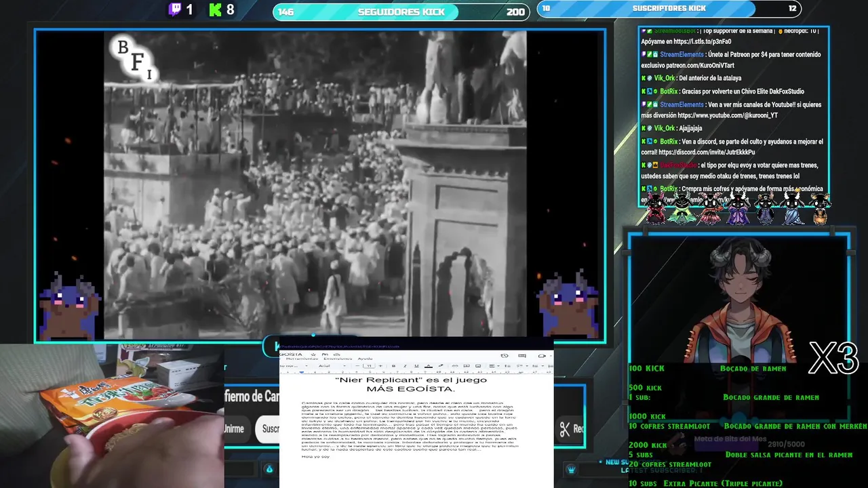Click the ruler left indent marker in Docs
Image resolution: width=868 pixels, height=488 pixels.
302,373
